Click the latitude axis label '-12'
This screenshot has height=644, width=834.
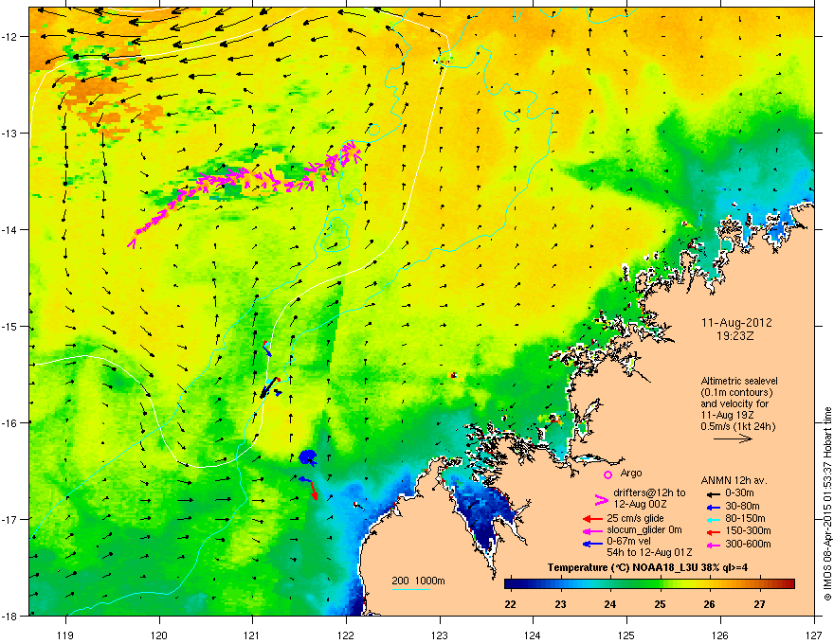(x=9, y=37)
